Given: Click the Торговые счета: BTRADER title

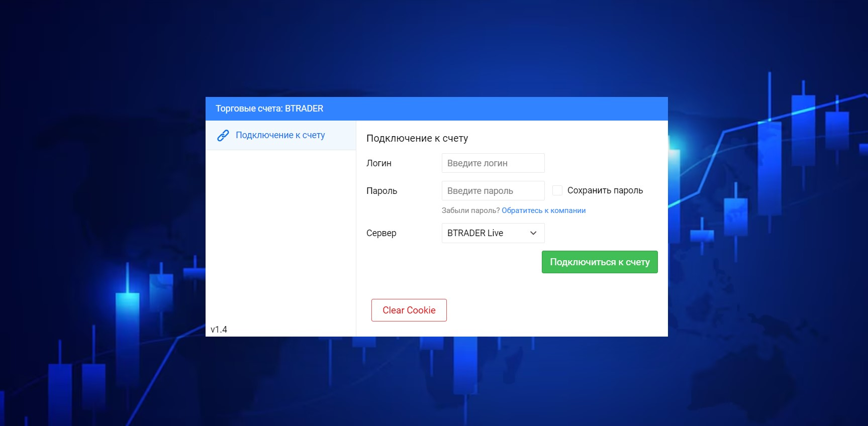Looking at the screenshot, I should (x=269, y=109).
